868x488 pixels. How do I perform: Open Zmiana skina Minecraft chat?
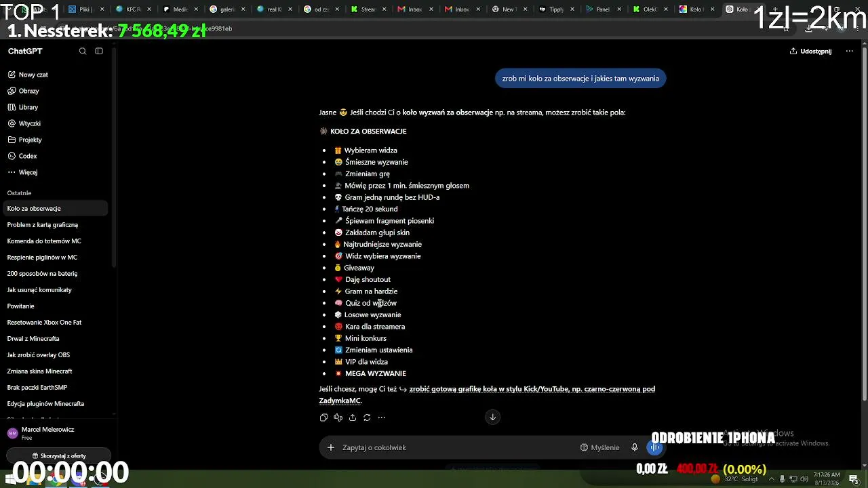[56, 371]
